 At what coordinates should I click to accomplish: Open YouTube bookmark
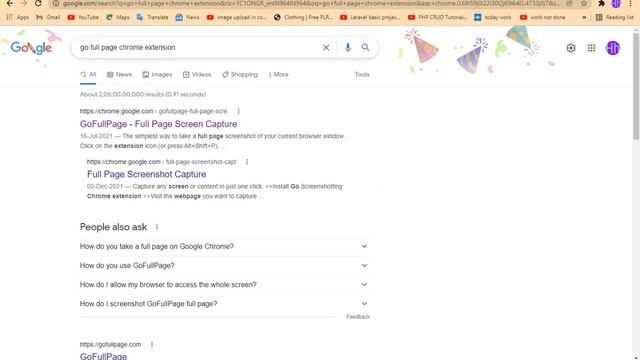(x=83, y=17)
